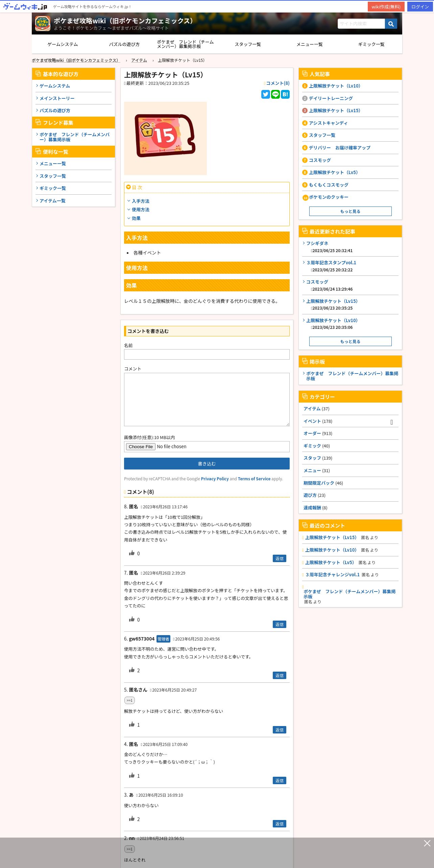434x868 pixels.
Task: Open パズルの遊び方 in the nav menu
Action: tap(124, 44)
